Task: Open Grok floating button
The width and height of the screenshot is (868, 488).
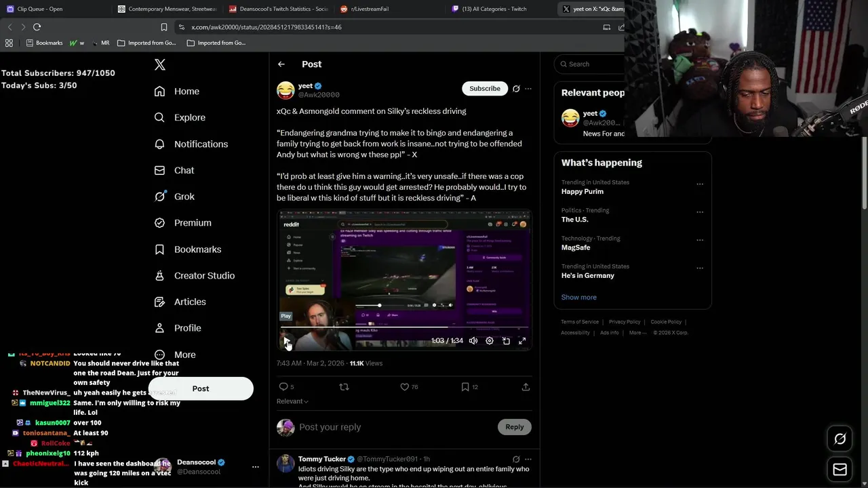Action: coord(840,439)
